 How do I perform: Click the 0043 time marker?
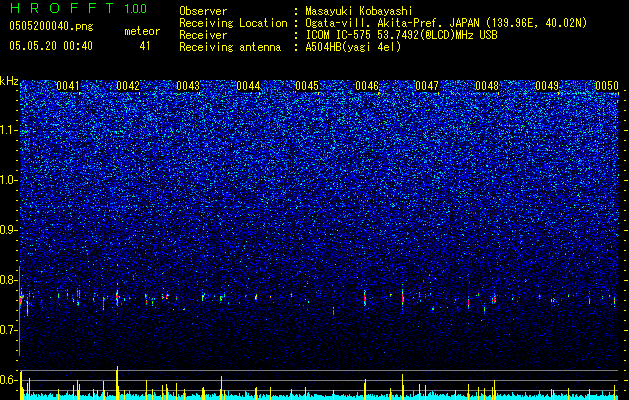188,86
